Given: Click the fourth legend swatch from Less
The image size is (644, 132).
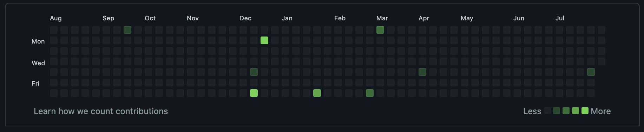Looking at the screenshot, I should (576, 111).
